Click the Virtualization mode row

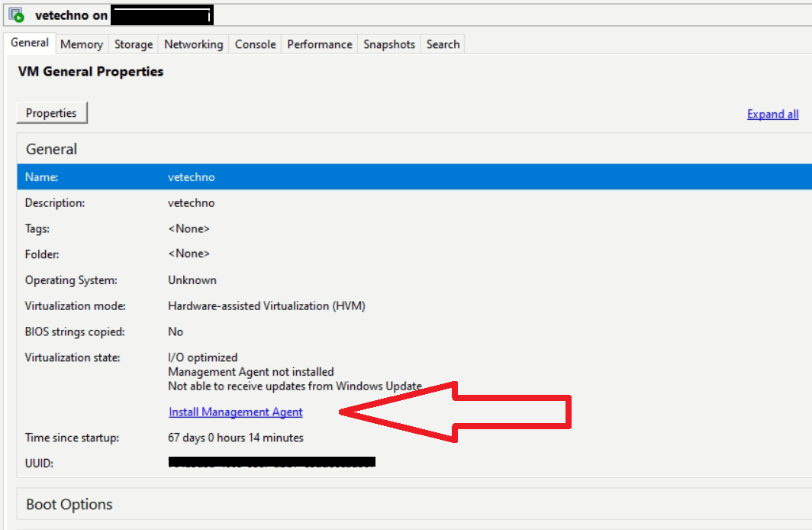pos(229,305)
